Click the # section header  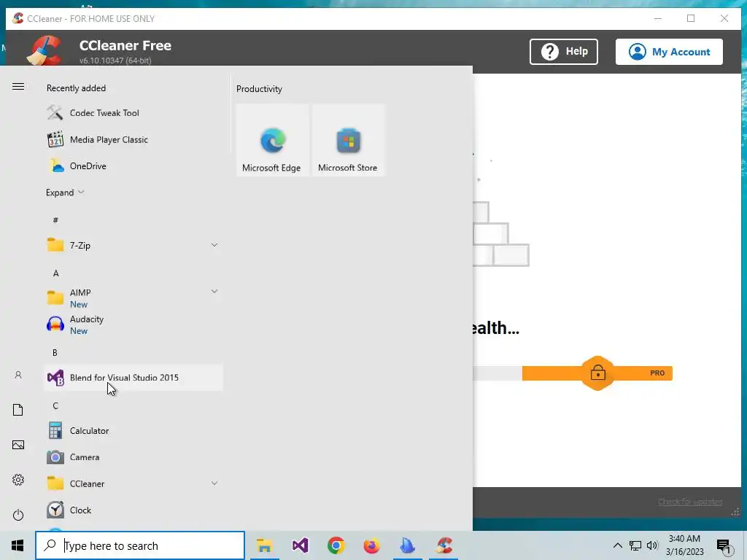(x=55, y=220)
